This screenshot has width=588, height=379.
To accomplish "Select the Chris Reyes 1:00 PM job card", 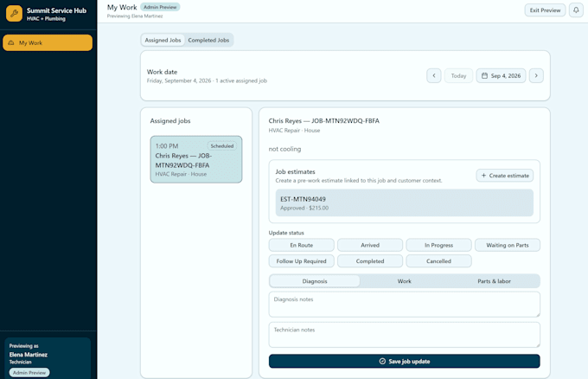I will 196,159.
